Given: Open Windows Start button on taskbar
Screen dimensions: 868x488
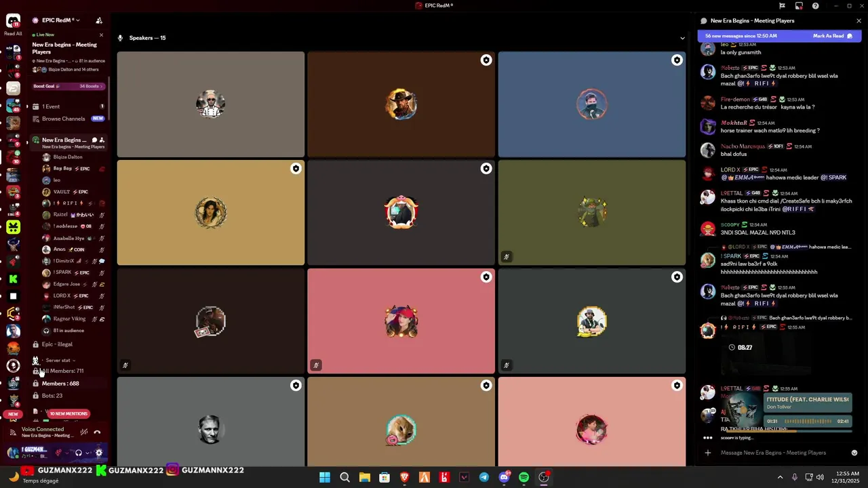Looking at the screenshot, I should (325, 477).
